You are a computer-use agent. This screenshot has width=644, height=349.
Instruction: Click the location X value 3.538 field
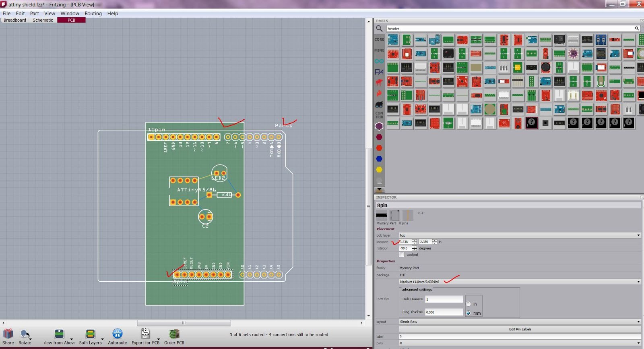(405, 242)
